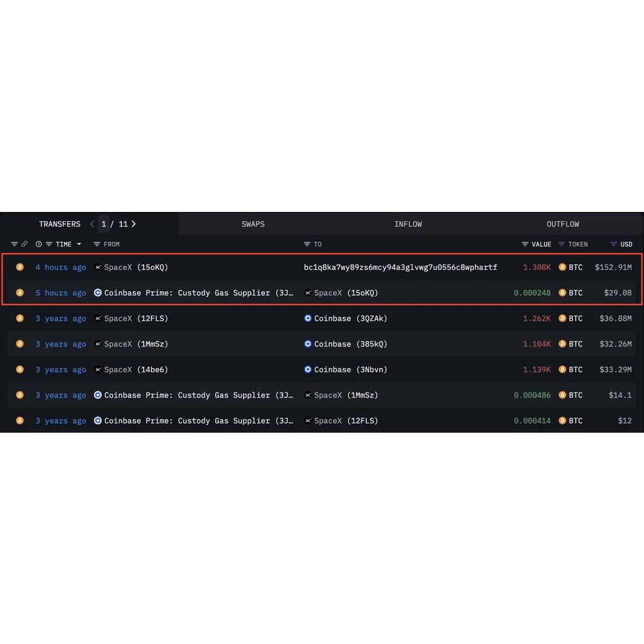
Task: Click BTC token in the $36.88M row
Action: [571, 318]
